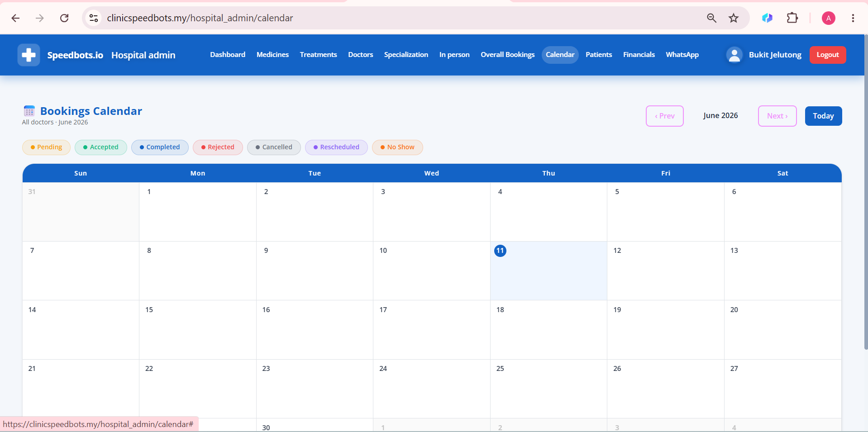
Task: Click the calendar icon beside Bookings Calendar
Action: [29, 111]
